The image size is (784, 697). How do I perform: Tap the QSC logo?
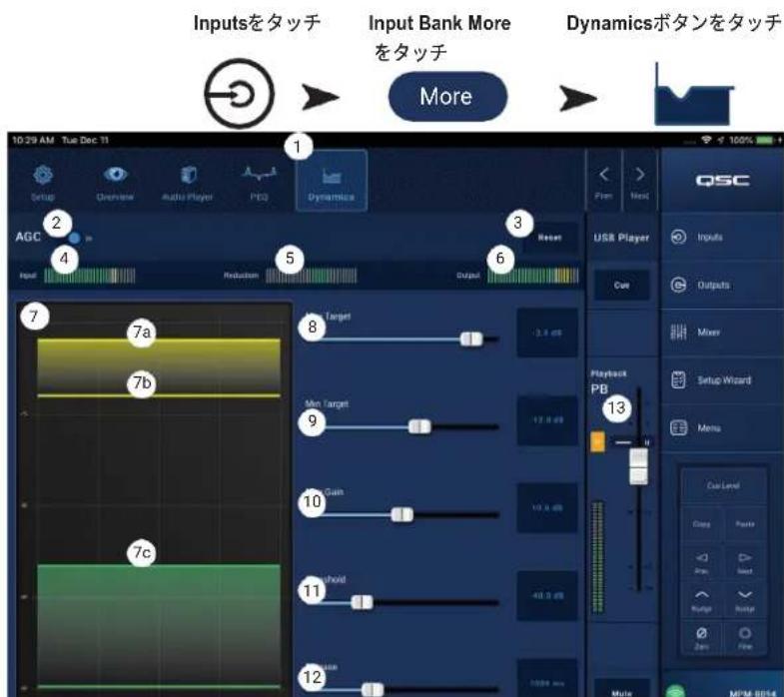[x=722, y=180]
